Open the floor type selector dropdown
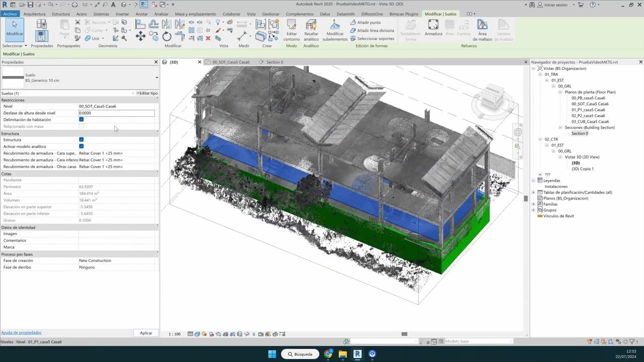The image size is (644, 362). coord(156,77)
